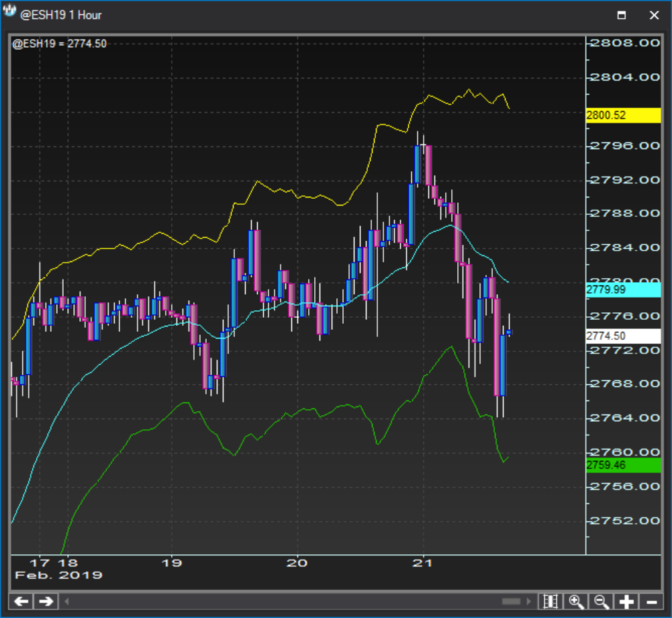Click the 19 date marker on time axis
The height and width of the screenshot is (618, 672).
point(173,563)
